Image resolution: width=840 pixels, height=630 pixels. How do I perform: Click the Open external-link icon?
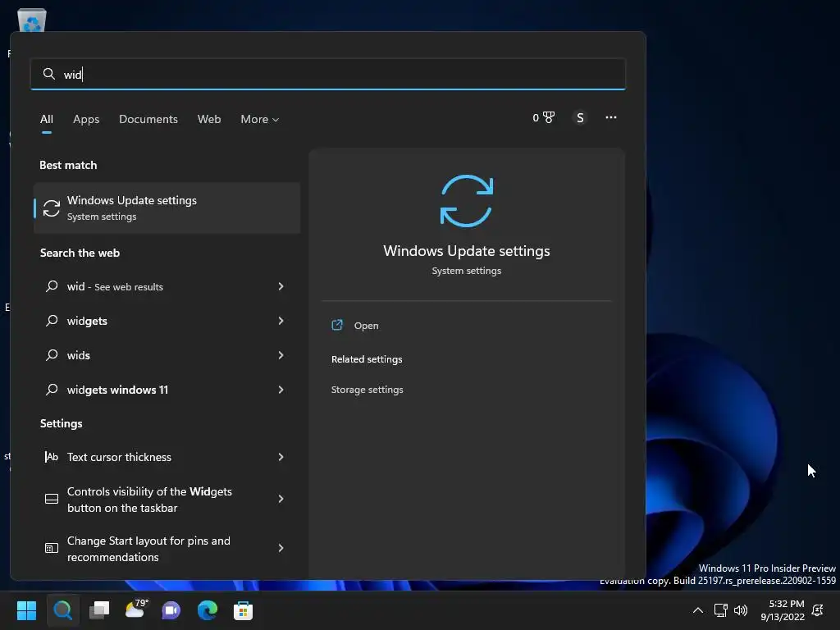[337, 325]
